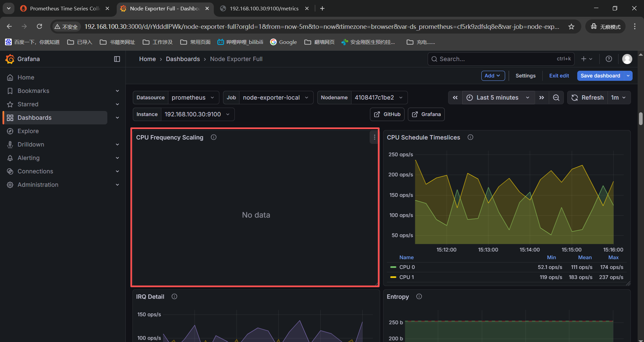Open Home from the sidebar
Image resolution: width=644 pixels, height=342 pixels.
[x=26, y=77]
